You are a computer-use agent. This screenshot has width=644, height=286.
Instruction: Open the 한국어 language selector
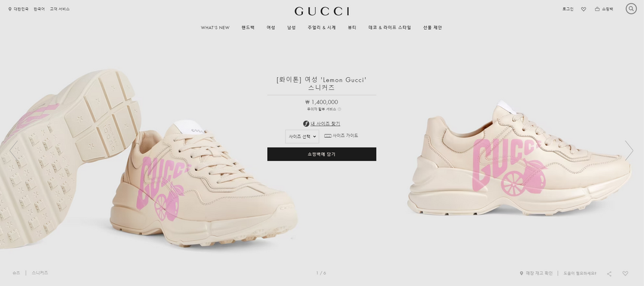[39, 9]
